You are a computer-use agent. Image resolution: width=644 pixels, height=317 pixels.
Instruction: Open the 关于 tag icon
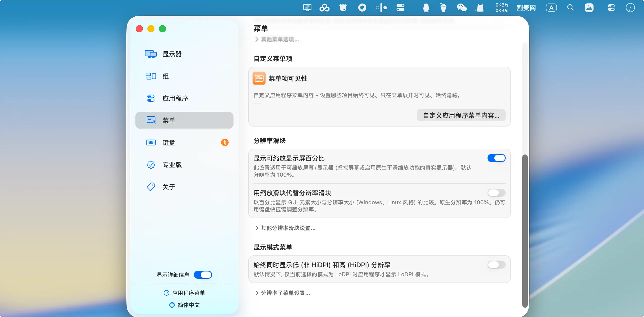[x=151, y=187]
